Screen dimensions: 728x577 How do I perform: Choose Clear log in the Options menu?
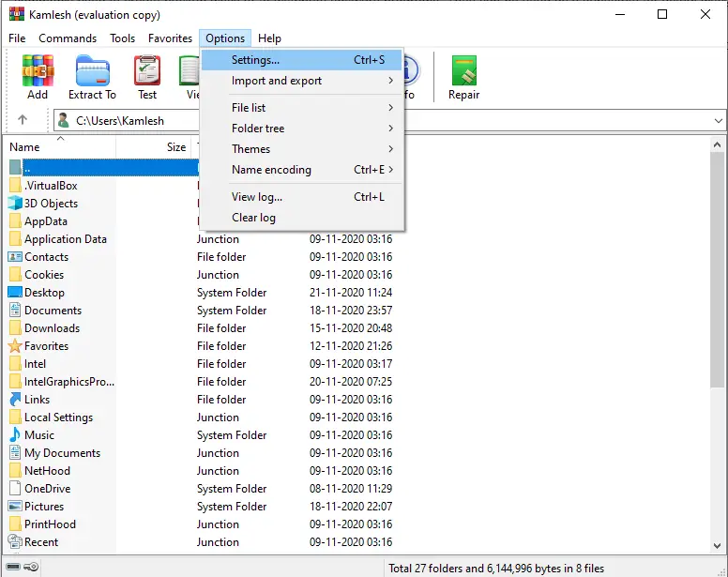(302, 218)
